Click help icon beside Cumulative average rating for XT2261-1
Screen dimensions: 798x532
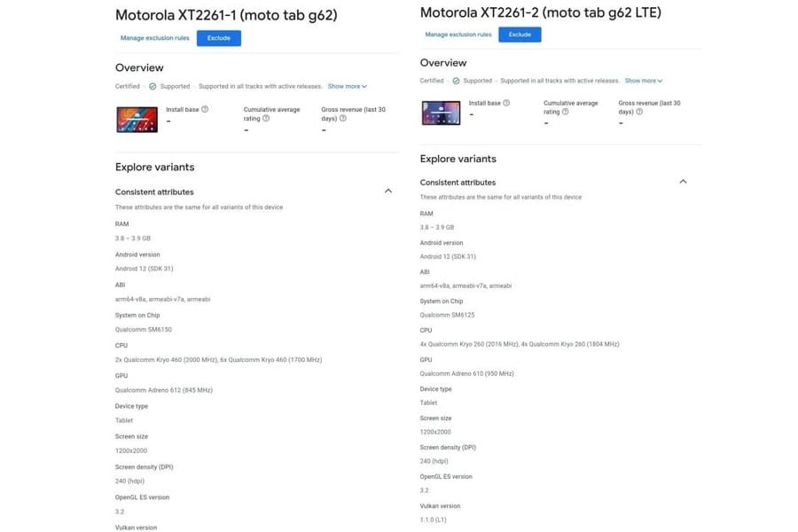pos(266,118)
